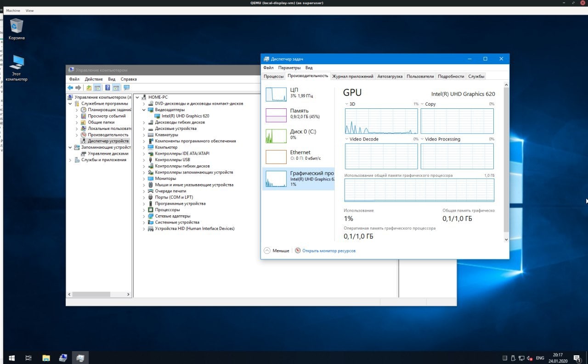This screenshot has height=364, width=588.
Task: Click the Общие папки icon
Action: coord(84,123)
